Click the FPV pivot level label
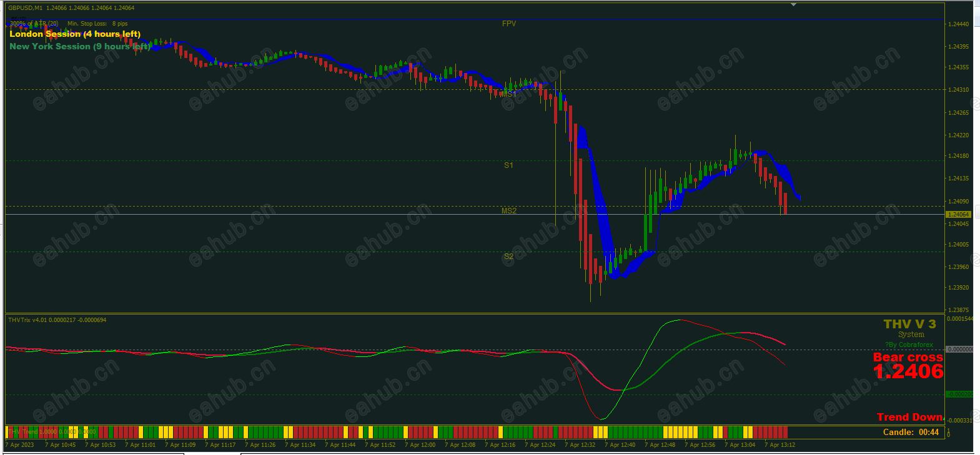 coord(509,24)
